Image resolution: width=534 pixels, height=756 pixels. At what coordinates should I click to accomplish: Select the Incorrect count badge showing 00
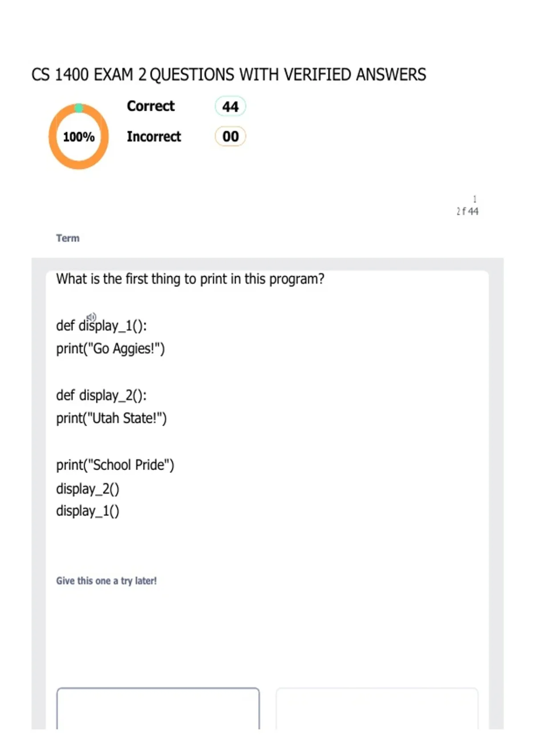pos(230,136)
